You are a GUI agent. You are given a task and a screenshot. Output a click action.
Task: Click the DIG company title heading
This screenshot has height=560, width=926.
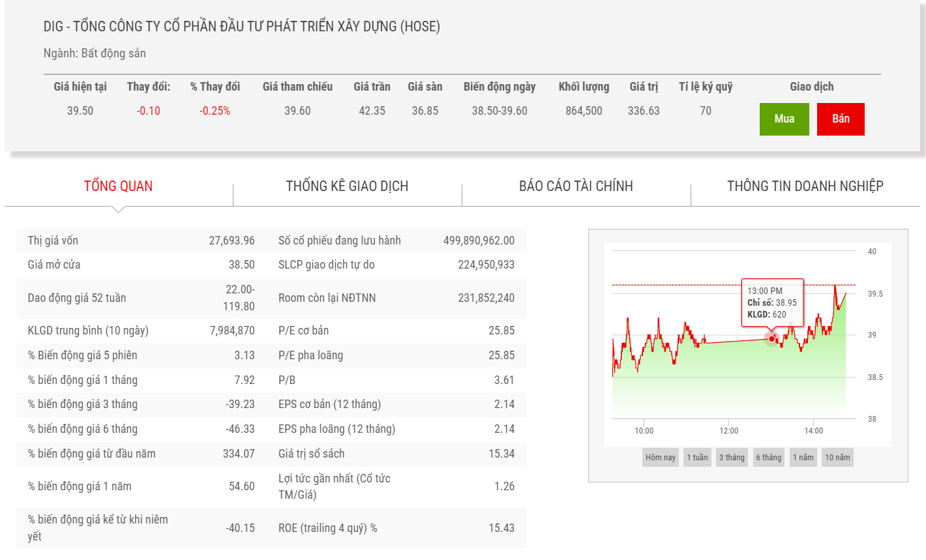click(242, 27)
